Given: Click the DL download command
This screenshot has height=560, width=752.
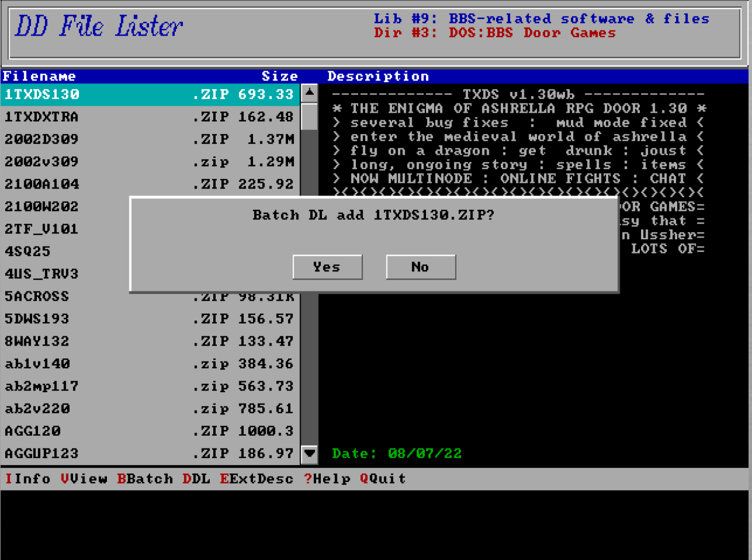Looking at the screenshot, I should [x=196, y=479].
